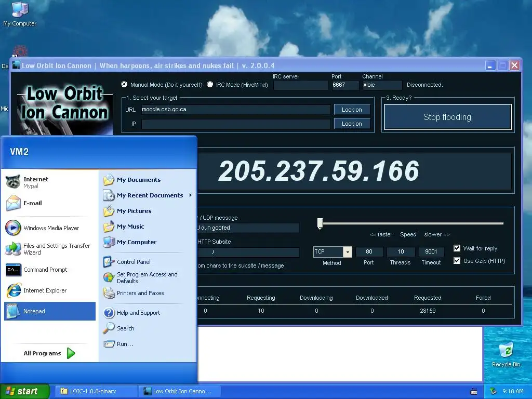The image size is (532, 399).
Task: Open Set Program Access and Defaults
Action: [148, 277]
